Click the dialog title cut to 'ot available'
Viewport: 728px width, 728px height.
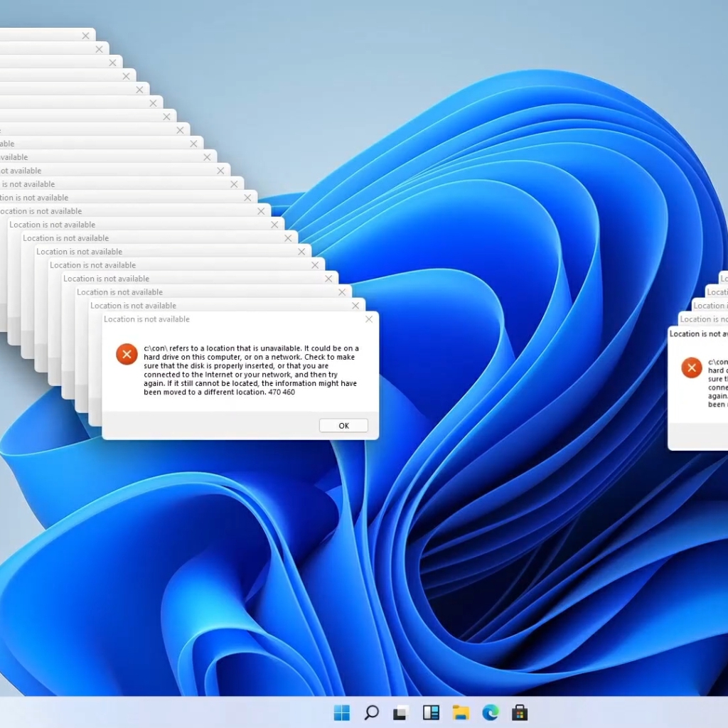coord(21,171)
